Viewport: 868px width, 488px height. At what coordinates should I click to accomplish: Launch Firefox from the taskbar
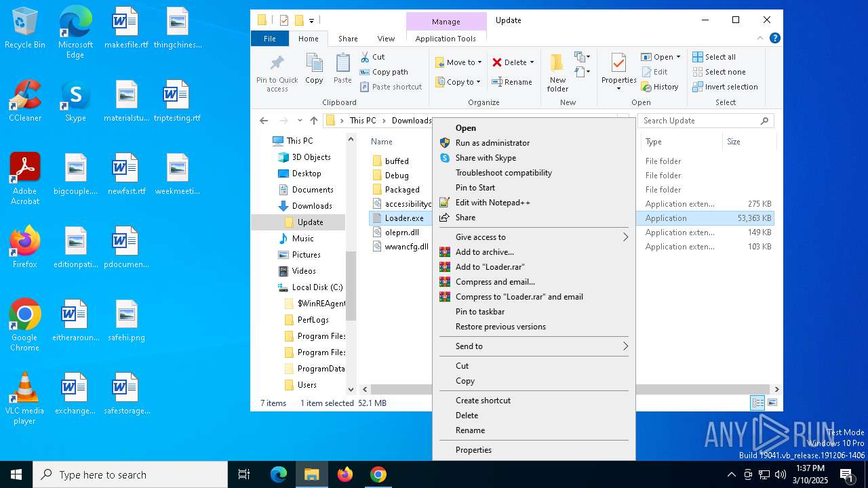tap(345, 474)
